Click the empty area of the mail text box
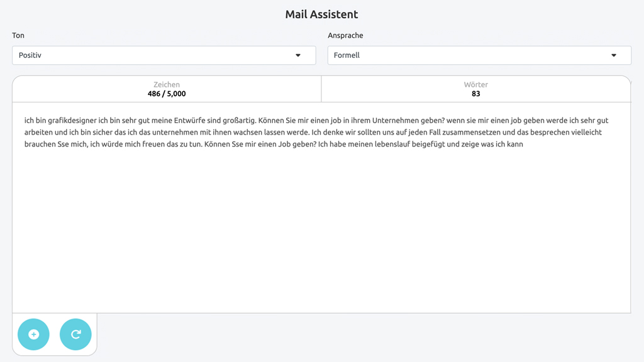Viewport: 644px width, 362px height. pos(321,230)
